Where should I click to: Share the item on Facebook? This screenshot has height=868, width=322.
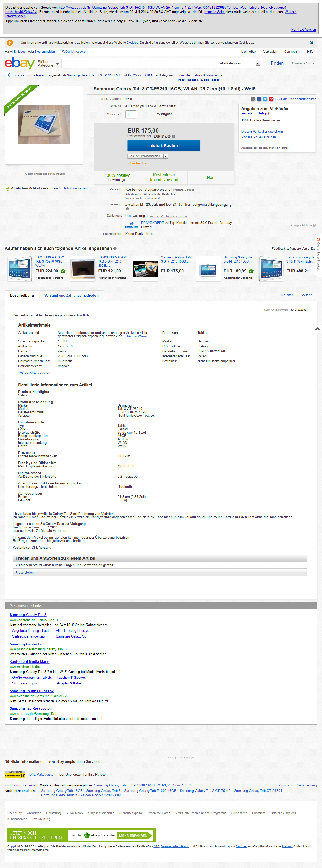259,99
